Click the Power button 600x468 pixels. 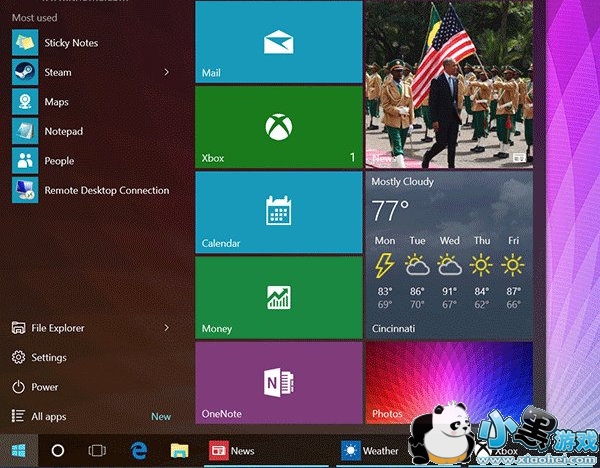point(44,387)
